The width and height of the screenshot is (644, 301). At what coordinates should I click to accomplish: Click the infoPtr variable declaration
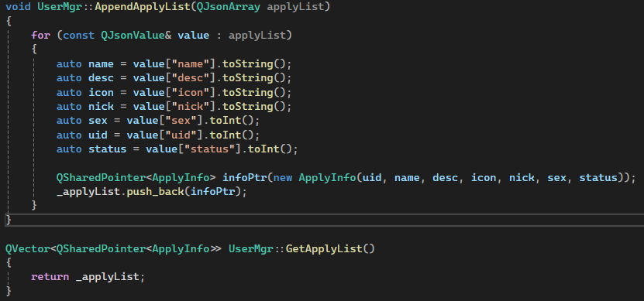coord(244,177)
